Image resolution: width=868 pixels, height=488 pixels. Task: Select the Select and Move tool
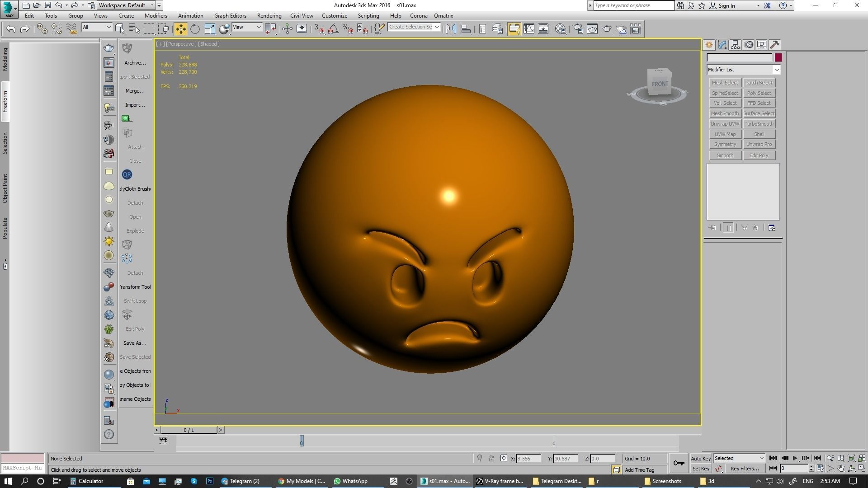click(x=180, y=29)
